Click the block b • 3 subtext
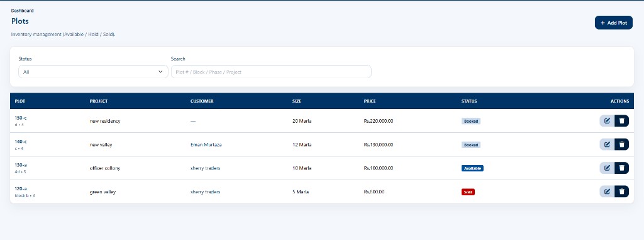 (25, 196)
